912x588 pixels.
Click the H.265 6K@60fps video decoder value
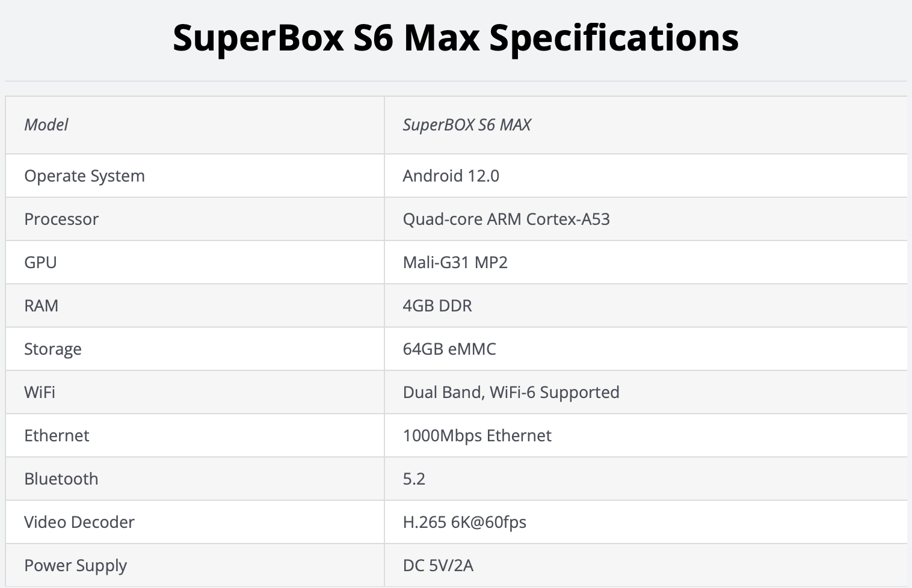[x=464, y=522]
